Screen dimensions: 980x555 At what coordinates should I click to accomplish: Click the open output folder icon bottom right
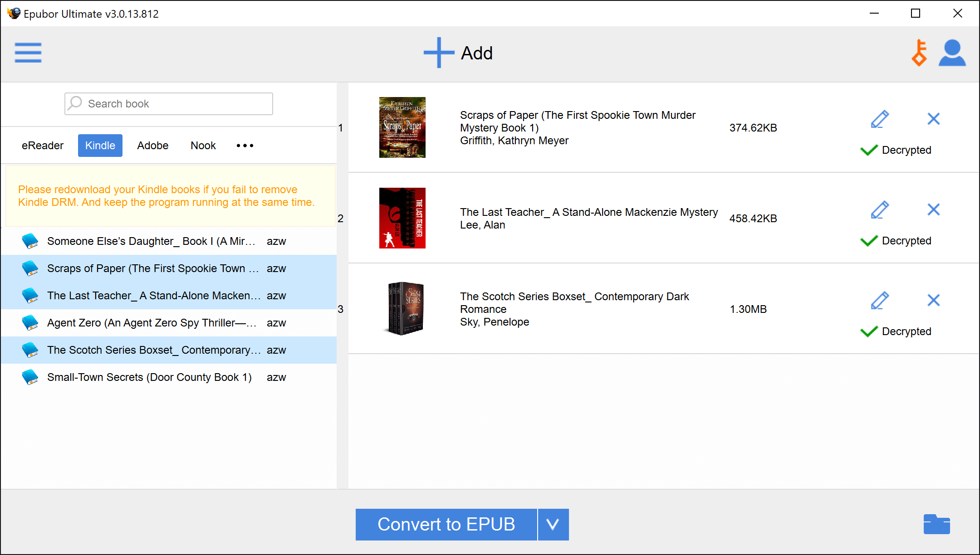(x=936, y=524)
